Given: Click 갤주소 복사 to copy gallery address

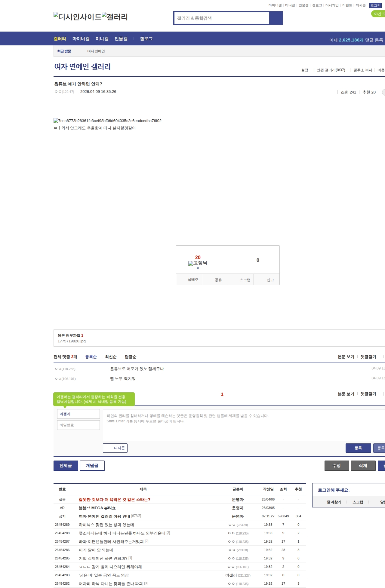Looking at the screenshot, I should coord(363,70).
